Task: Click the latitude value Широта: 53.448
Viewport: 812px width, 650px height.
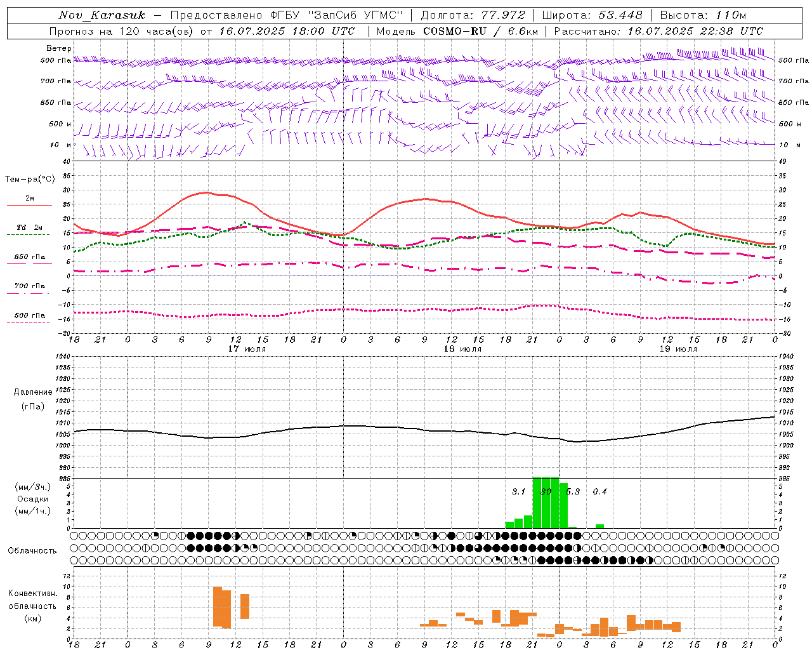Action: [x=592, y=15]
